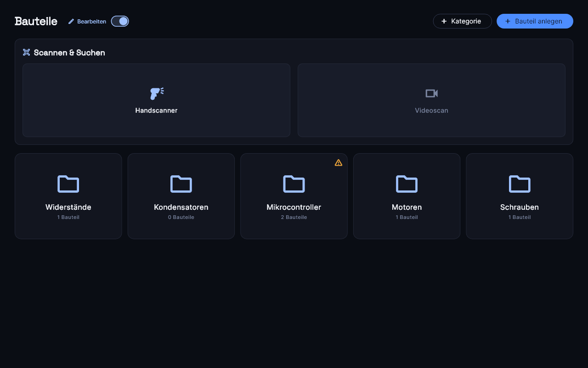The image size is (588, 368).
Task: Add a new Kategorie
Action: click(x=462, y=21)
